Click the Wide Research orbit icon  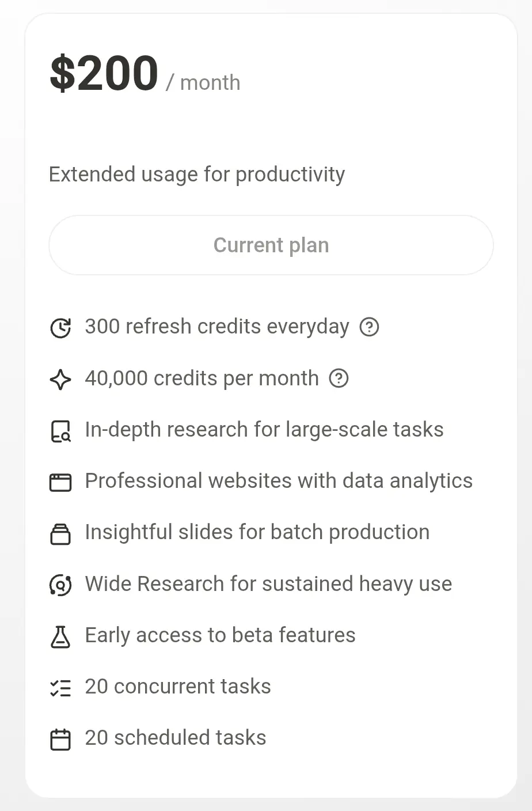click(x=60, y=585)
